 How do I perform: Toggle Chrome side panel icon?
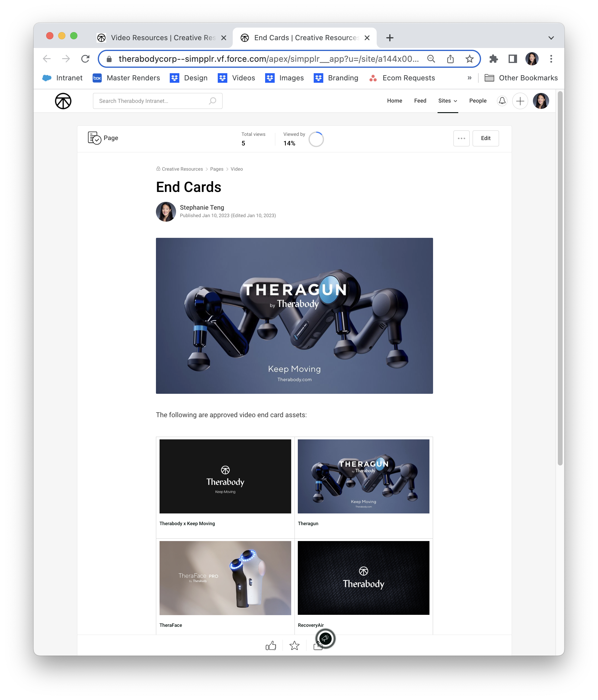point(513,59)
